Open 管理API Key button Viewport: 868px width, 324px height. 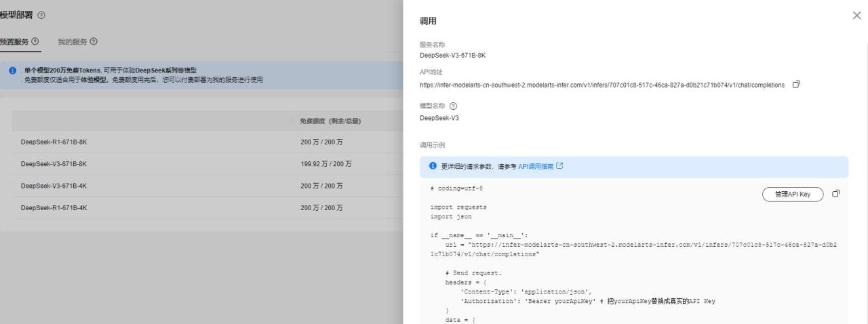793,195
